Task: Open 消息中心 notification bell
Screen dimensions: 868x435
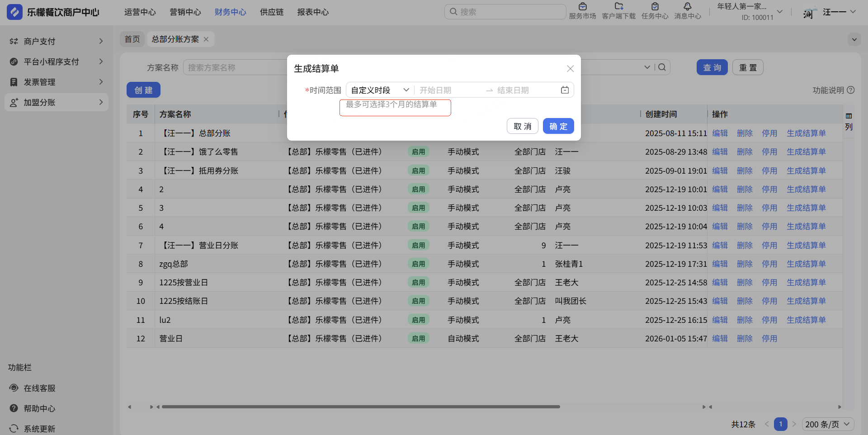Action: (x=687, y=7)
